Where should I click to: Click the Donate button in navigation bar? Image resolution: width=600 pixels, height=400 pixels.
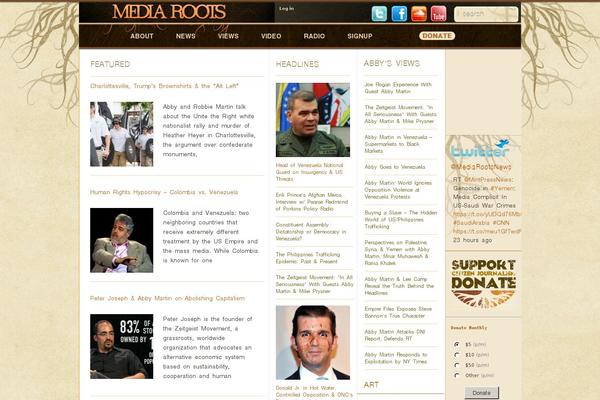(437, 36)
